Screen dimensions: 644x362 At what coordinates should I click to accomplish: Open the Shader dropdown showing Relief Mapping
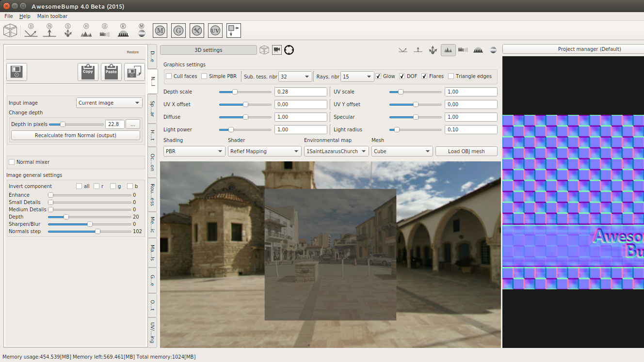click(264, 151)
